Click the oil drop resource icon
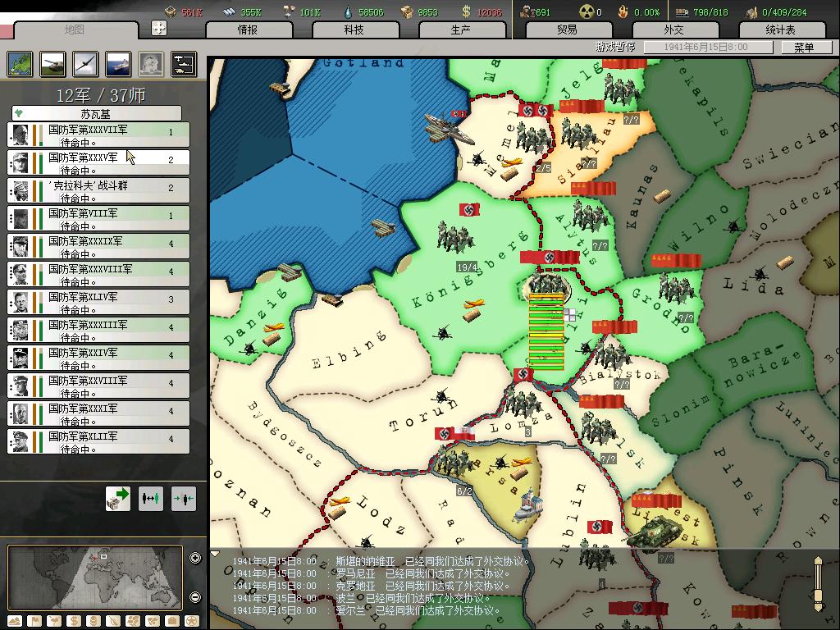 click(348, 11)
